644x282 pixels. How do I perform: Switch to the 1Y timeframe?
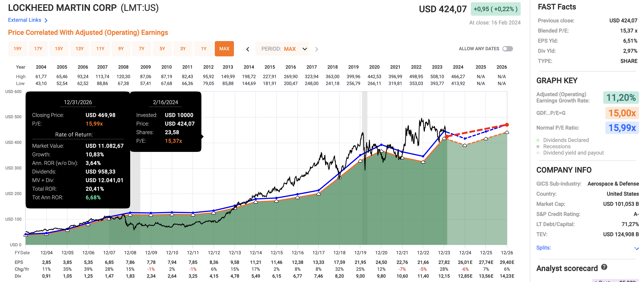203,49
